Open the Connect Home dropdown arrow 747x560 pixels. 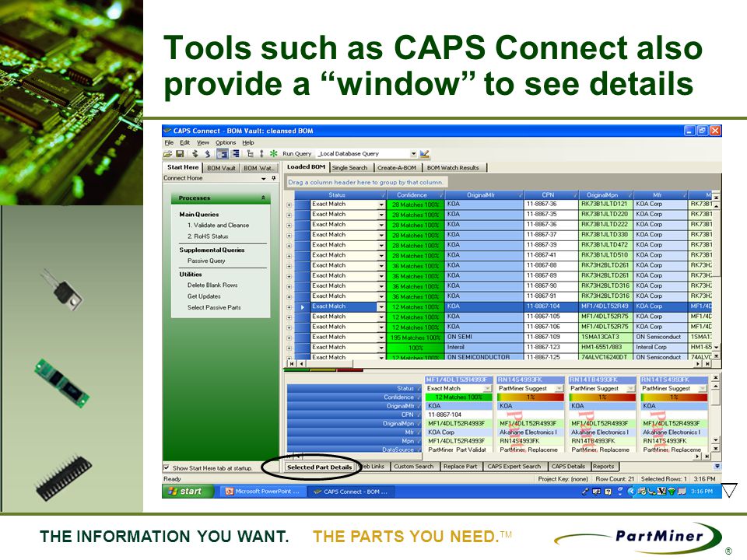pyautogui.click(x=264, y=178)
